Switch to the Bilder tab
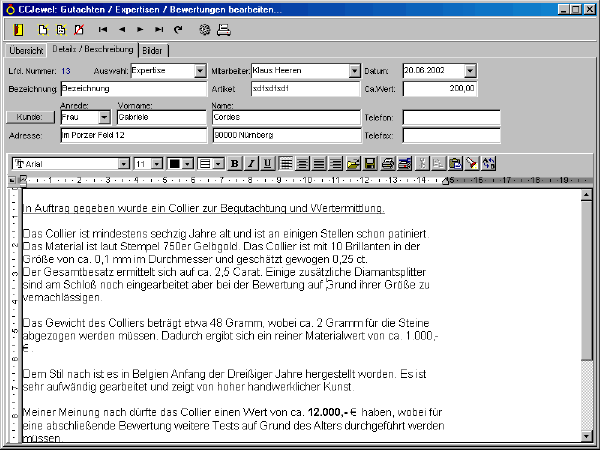Image resolution: width=600 pixels, height=450 pixels. pyautogui.click(x=153, y=50)
